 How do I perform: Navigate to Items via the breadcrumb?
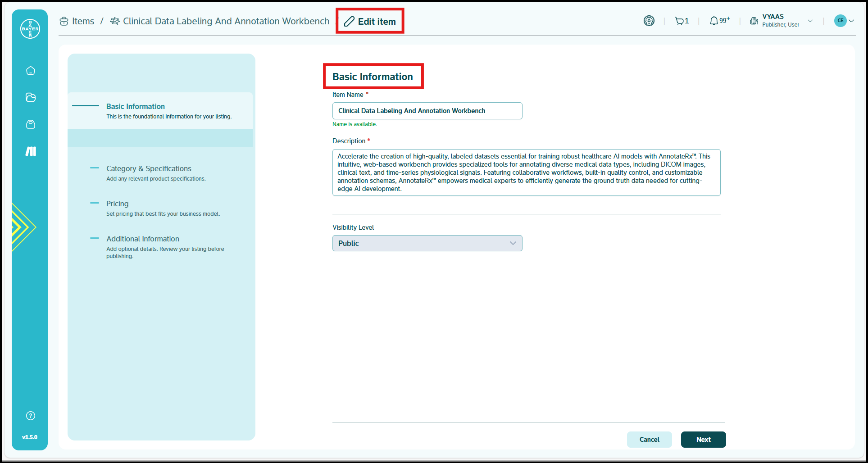coord(83,21)
